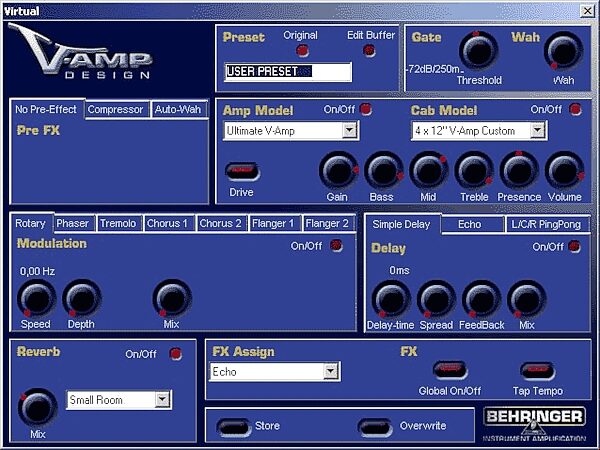
Task: Open the Reverb type dropdown arrow
Action: tap(162, 399)
